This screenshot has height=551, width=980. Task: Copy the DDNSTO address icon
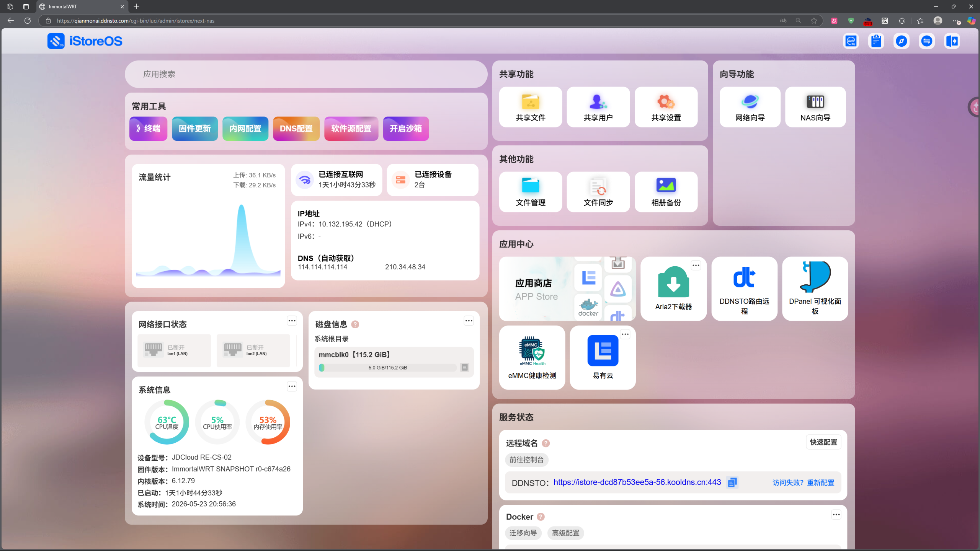coord(732,483)
